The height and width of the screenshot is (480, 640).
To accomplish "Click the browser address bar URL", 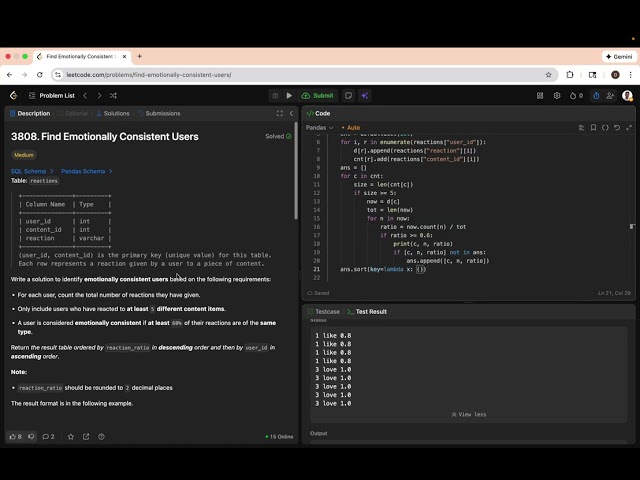I will 150,74.
